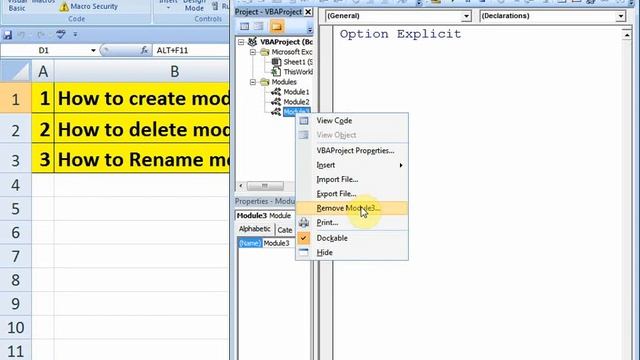Click the Hide window icon in context menu
Image resolution: width=640 pixels, height=360 pixels.
304,253
